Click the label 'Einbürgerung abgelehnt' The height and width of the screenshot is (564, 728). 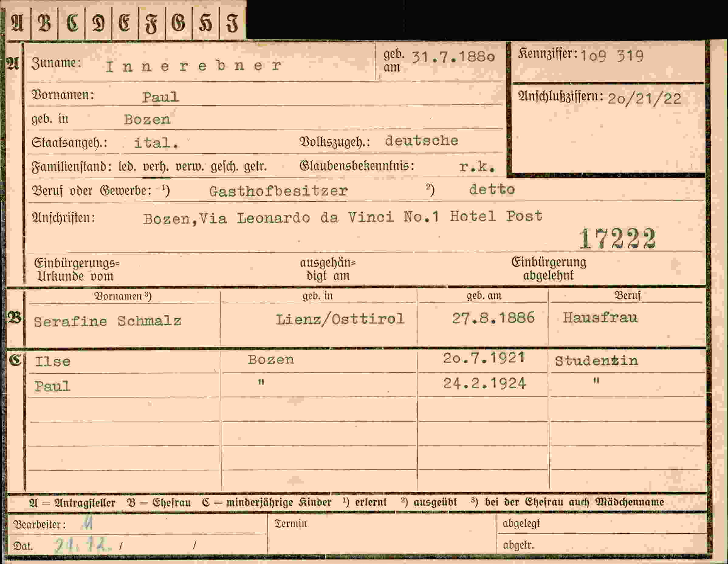[x=549, y=268]
